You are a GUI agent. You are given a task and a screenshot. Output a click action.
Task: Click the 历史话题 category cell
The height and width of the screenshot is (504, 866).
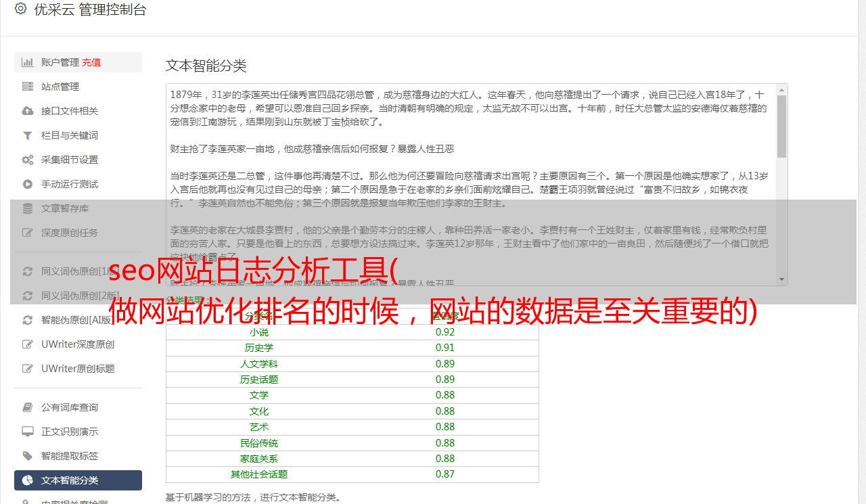point(259,380)
